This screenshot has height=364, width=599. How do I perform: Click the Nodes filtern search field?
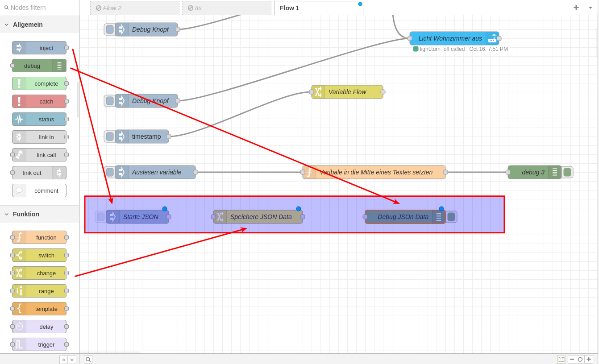(42, 8)
